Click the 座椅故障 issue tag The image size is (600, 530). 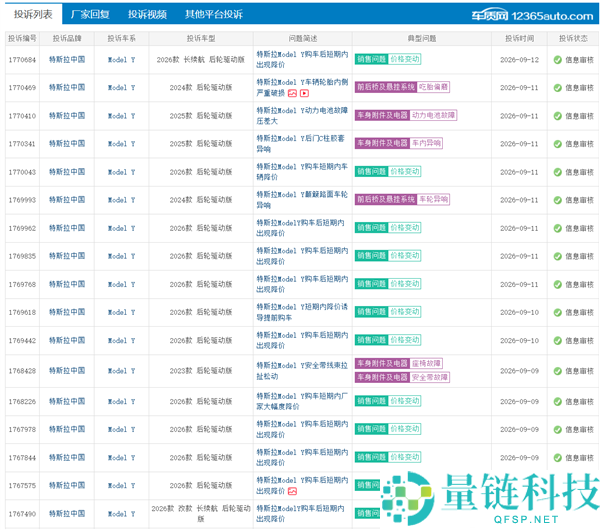coord(426,363)
